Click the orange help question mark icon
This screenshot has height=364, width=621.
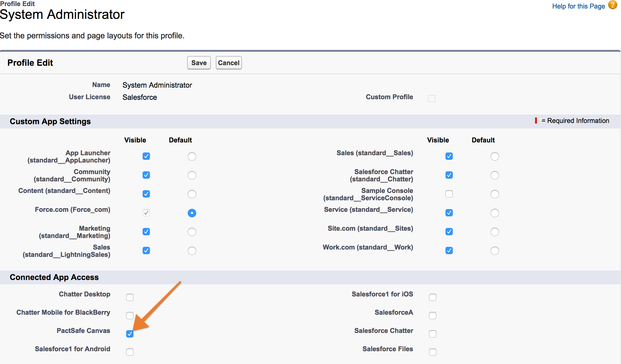(x=612, y=5)
